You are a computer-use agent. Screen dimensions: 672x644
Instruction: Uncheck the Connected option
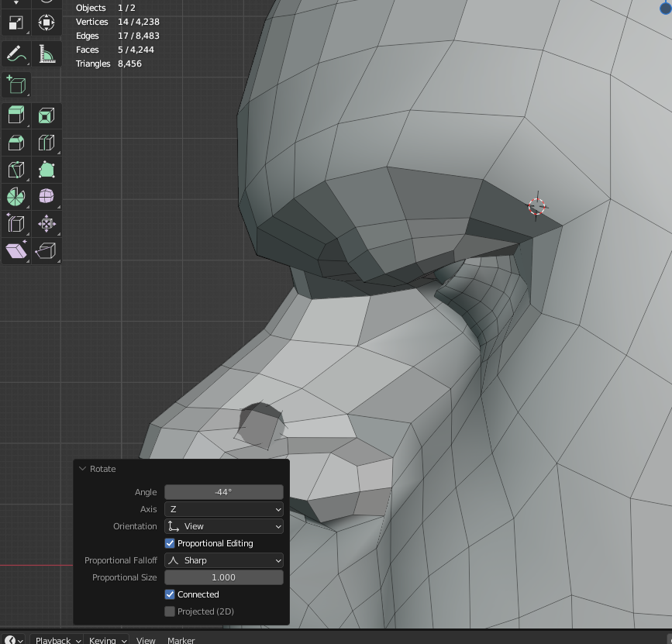[170, 594]
